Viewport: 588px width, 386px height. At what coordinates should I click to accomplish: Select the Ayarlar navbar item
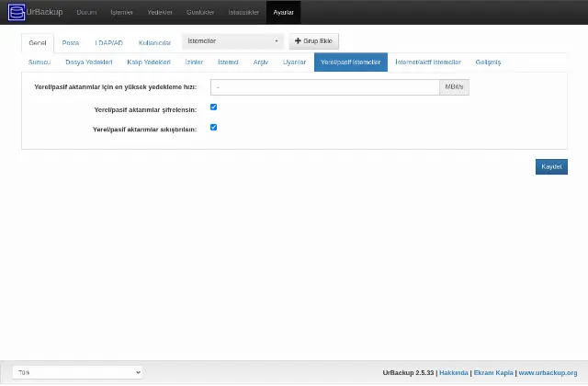284,12
